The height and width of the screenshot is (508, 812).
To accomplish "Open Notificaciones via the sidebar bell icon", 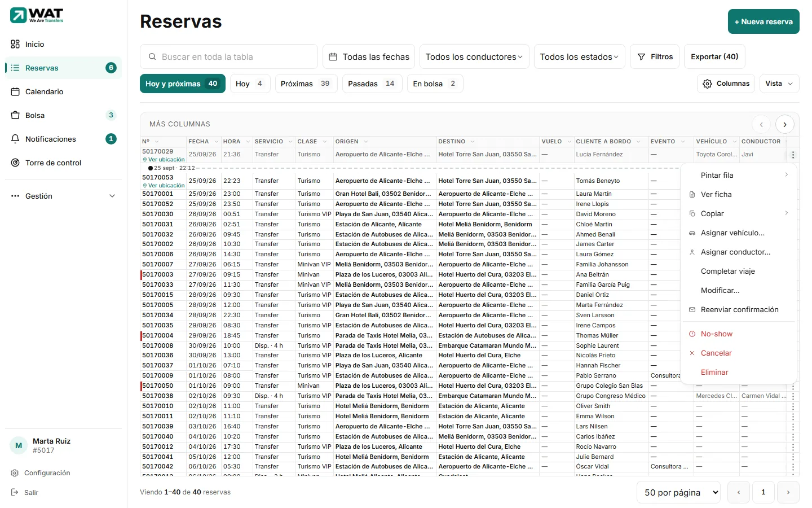I will coord(15,139).
